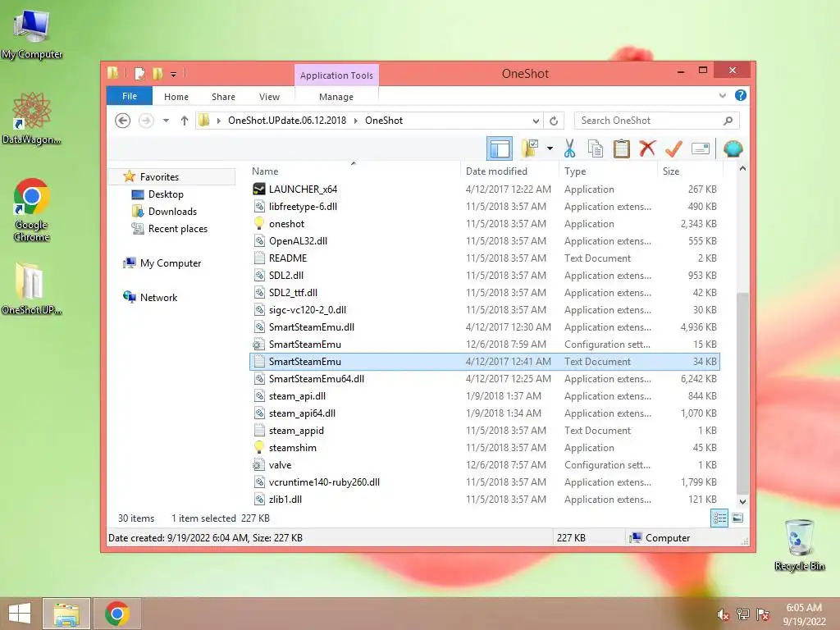Viewport: 840px width, 630px height.
Task: Click the new folder toolbar icon
Action: pyautogui.click(x=530, y=149)
